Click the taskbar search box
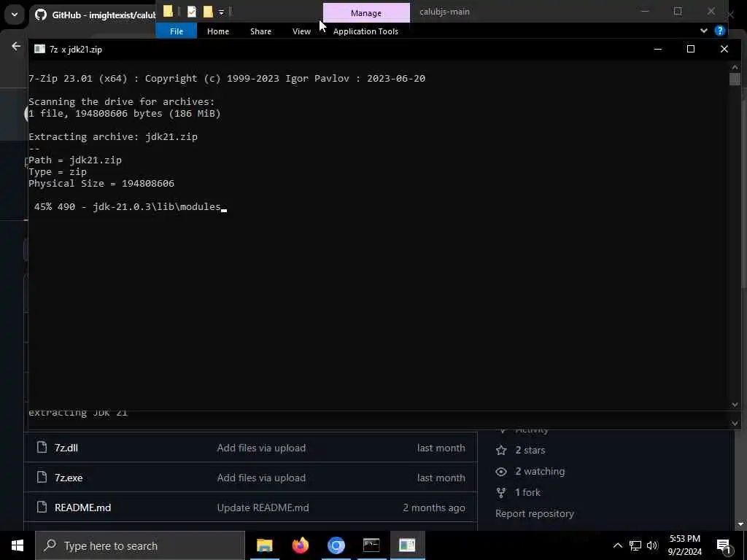This screenshot has width=747, height=560. (140, 545)
